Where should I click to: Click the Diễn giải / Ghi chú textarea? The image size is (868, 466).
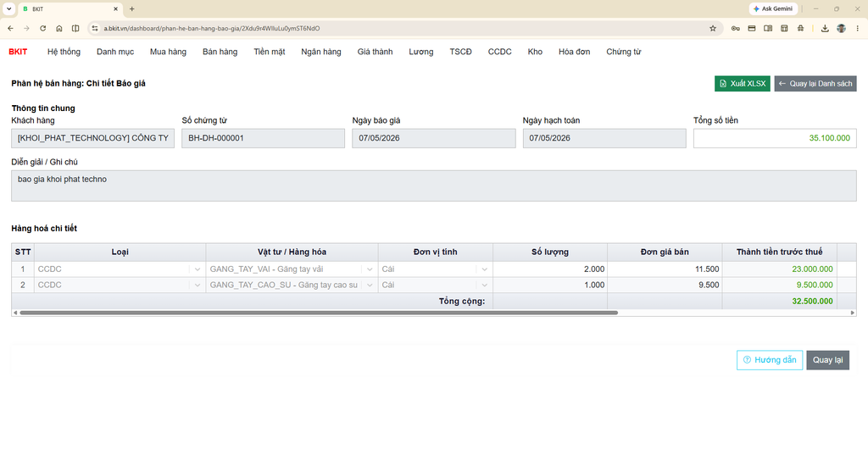click(x=434, y=186)
